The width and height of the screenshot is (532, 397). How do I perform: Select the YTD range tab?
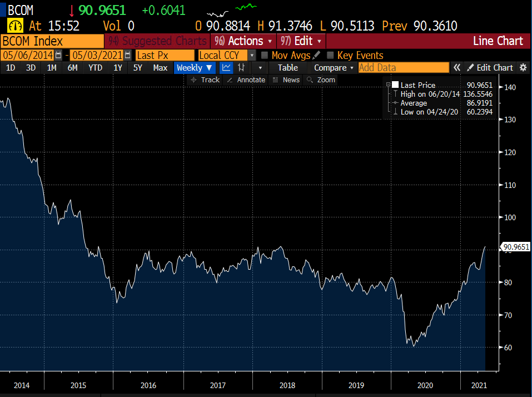96,67
